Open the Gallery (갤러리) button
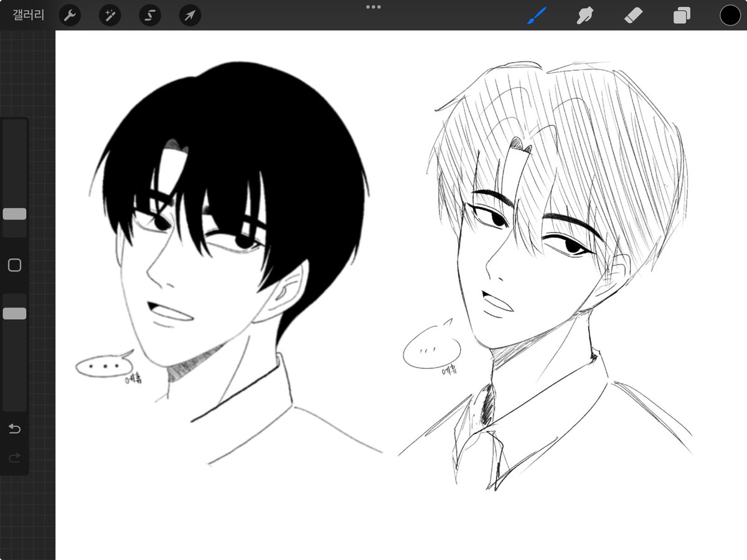 click(28, 15)
